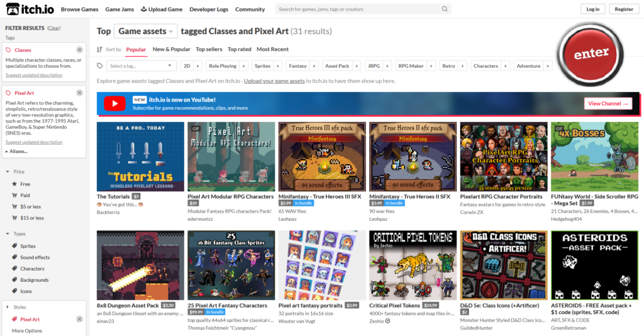The height and width of the screenshot is (336, 644).
Task: Click the plus next to Asset Pack tag
Action: (x=357, y=65)
